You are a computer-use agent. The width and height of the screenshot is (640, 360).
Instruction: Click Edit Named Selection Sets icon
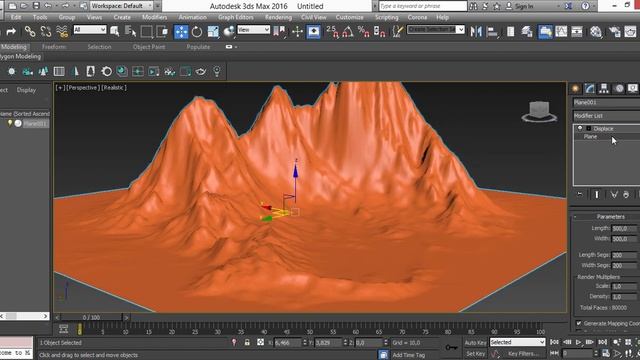click(397, 31)
